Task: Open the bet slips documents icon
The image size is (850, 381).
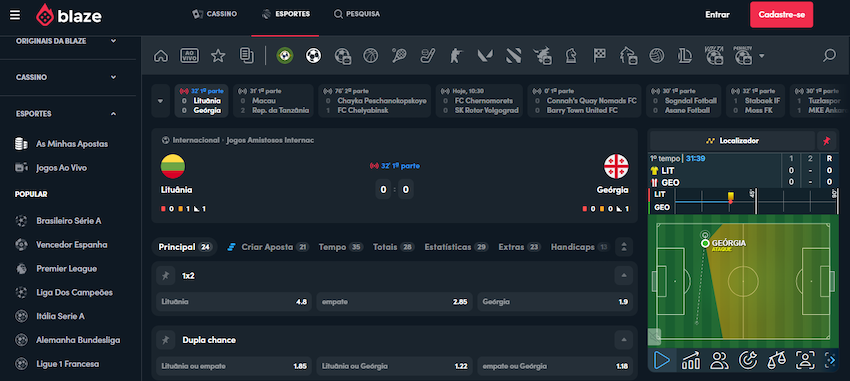Action: [247, 55]
